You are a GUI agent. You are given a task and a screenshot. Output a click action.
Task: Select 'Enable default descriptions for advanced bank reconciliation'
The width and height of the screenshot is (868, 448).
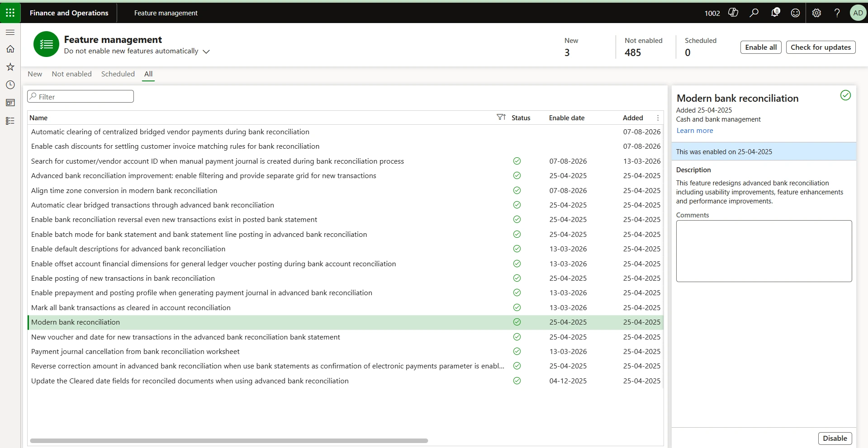[x=345, y=249]
